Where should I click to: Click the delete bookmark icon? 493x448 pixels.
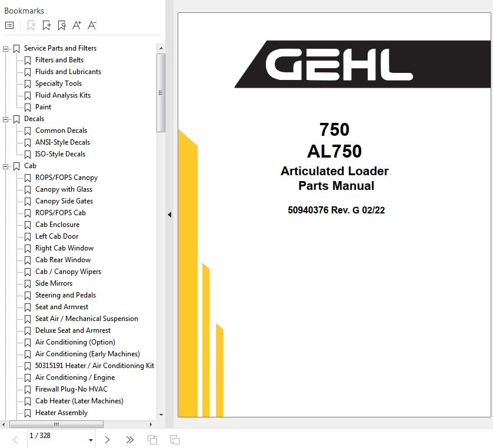(31, 25)
